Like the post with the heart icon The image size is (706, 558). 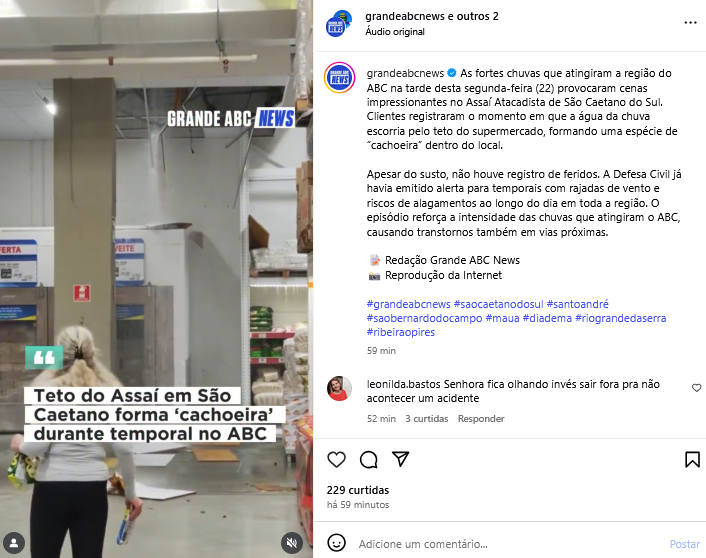click(x=336, y=459)
